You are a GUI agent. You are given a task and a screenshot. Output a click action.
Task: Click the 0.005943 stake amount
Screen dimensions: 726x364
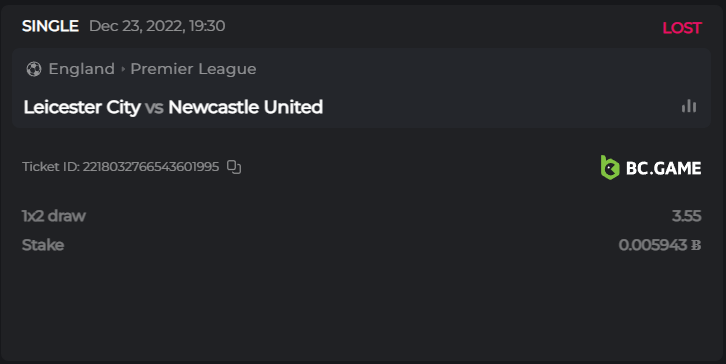[x=653, y=245]
